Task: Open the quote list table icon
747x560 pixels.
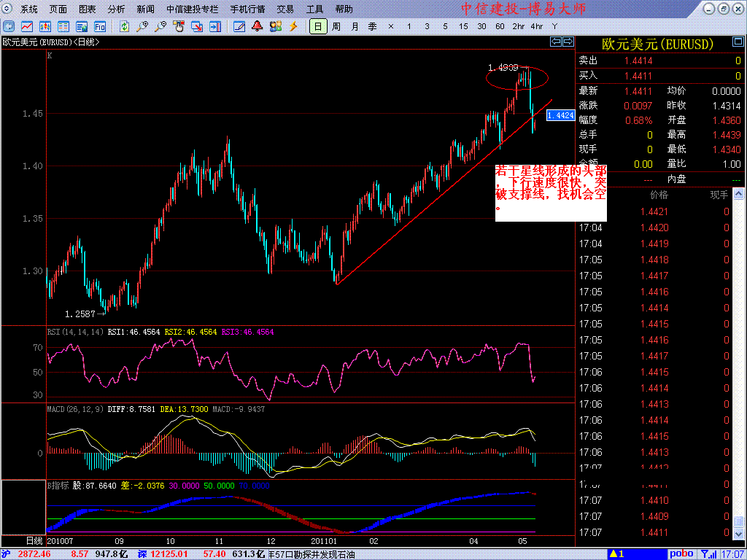Action: coord(63,27)
